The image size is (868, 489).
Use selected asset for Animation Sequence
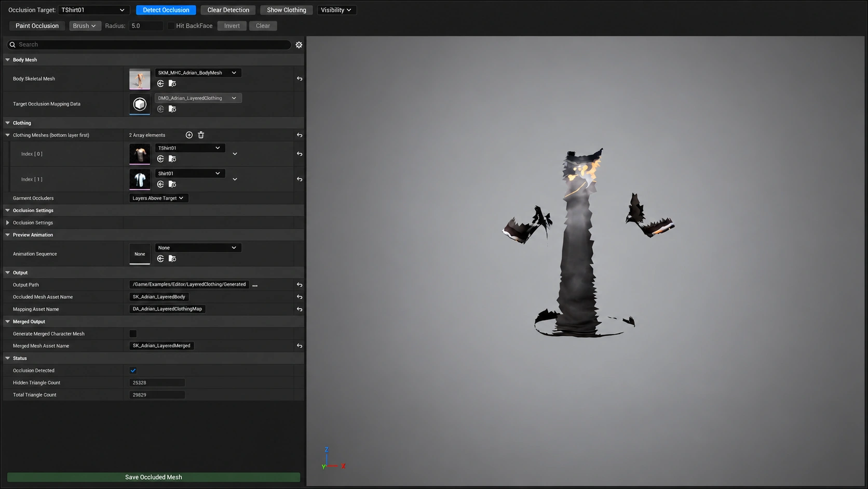[x=161, y=259]
